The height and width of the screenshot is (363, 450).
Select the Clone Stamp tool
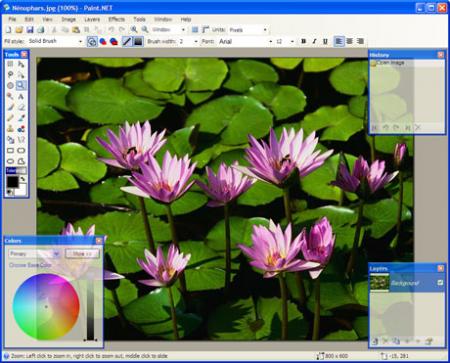[x=10, y=129]
